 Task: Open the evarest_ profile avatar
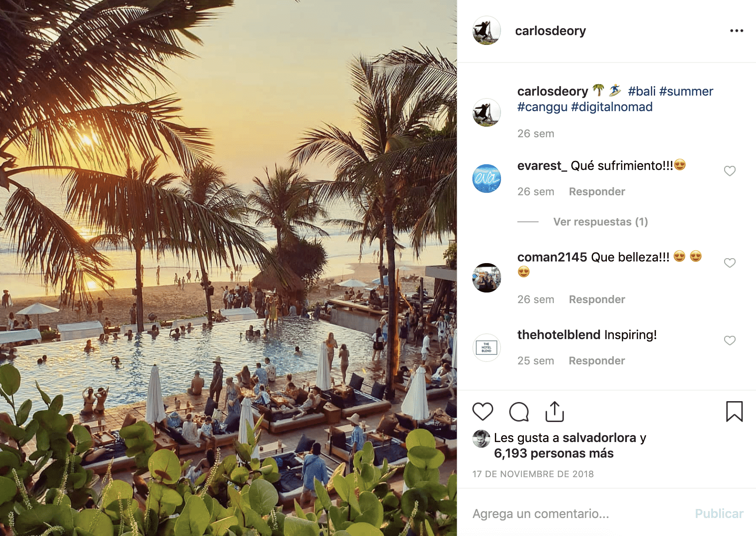pyautogui.click(x=487, y=179)
